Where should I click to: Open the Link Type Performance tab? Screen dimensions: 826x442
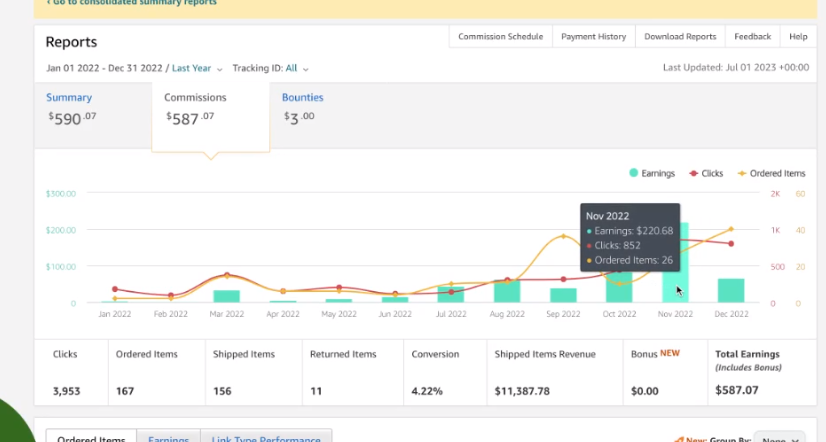(266, 437)
